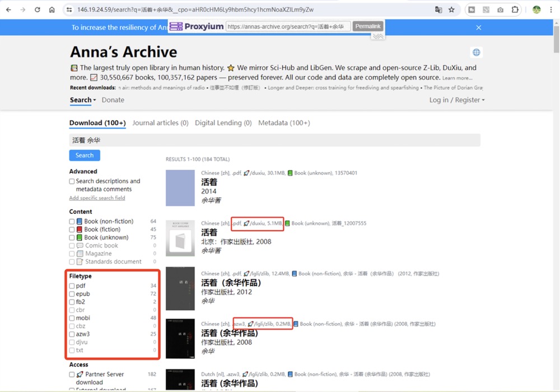Image resolution: width=560 pixels, height=392 pixels.
Task: Click the blue Search button
Action: click(85, 155)
